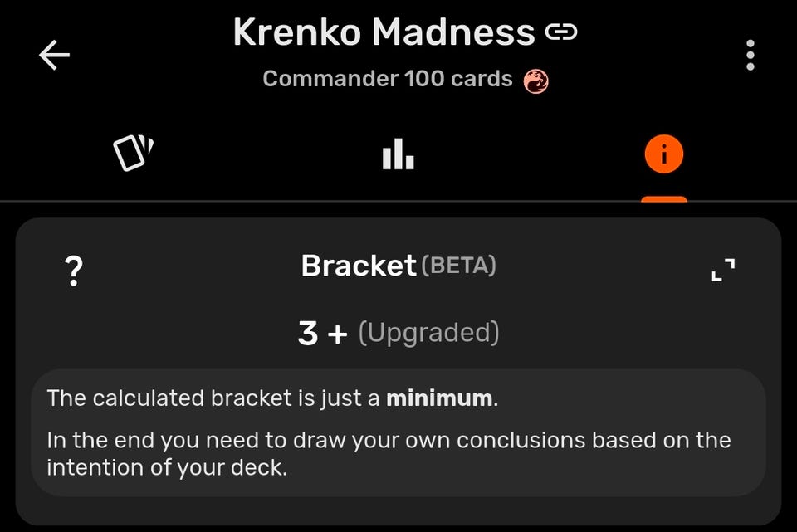The height and width of the screenshot is (532, 797).
Task: Switch to the cards list tab
Action: coord(133,153)
